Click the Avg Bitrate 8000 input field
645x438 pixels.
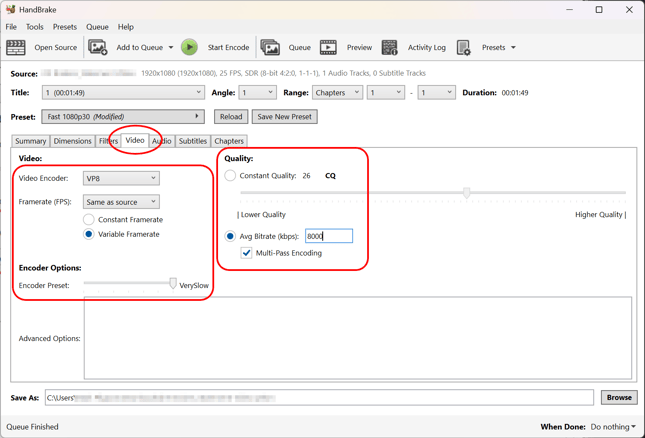tap(329, 236)
